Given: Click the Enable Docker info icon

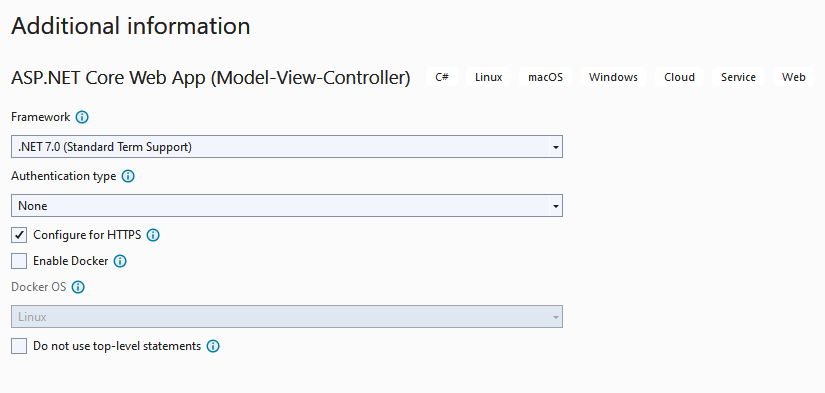Looking at the screenshot, I should 120,261.
